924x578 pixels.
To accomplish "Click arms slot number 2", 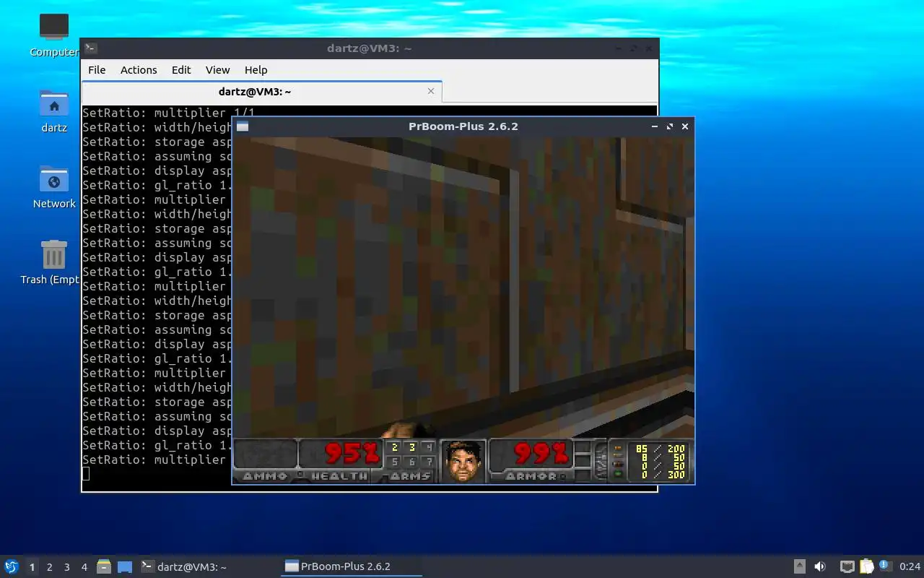I will pyautogui.click(x=394, y=448).
